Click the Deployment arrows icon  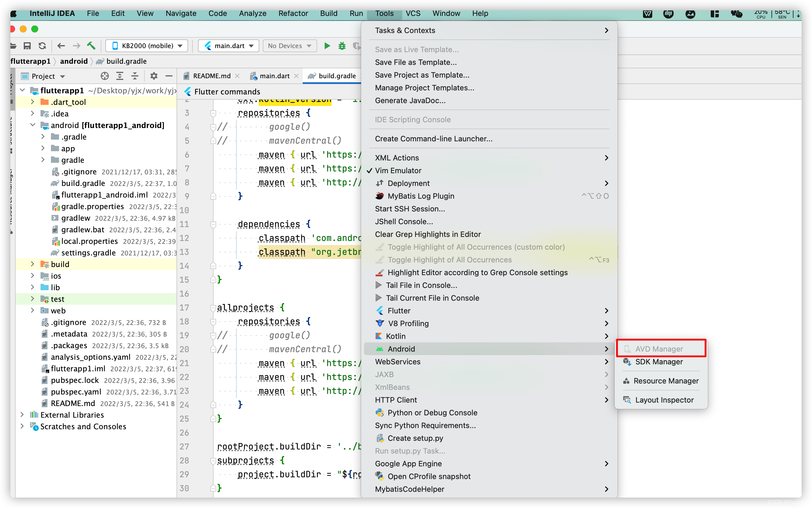pyautogui.click(x=379, y=183)
